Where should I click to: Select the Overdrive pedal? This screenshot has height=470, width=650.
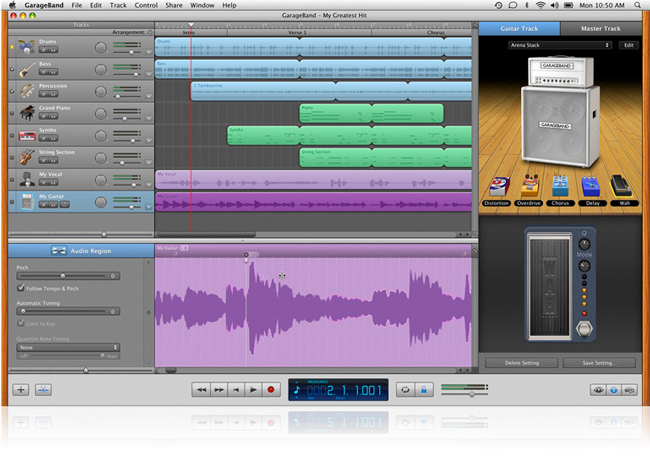530,187
